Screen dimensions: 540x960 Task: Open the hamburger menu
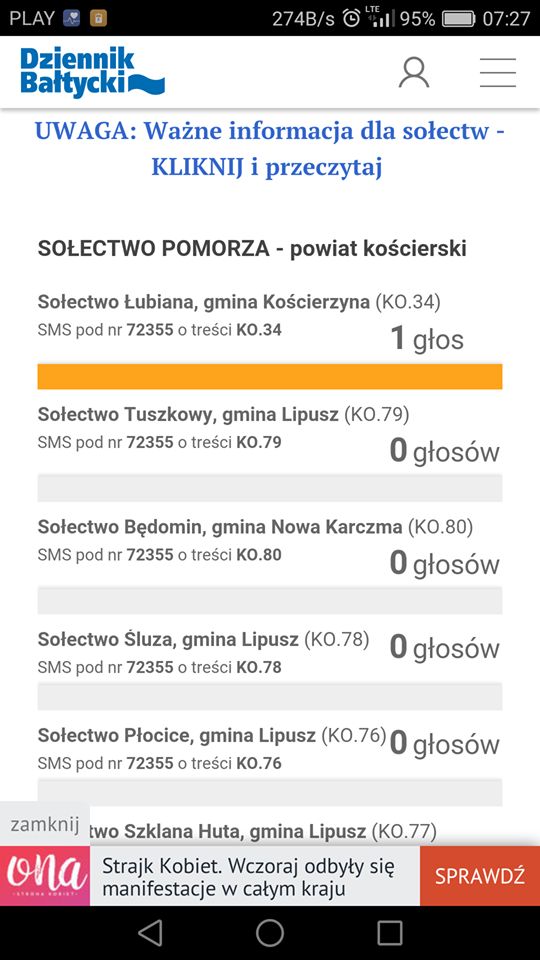click(x=497, y=73)
